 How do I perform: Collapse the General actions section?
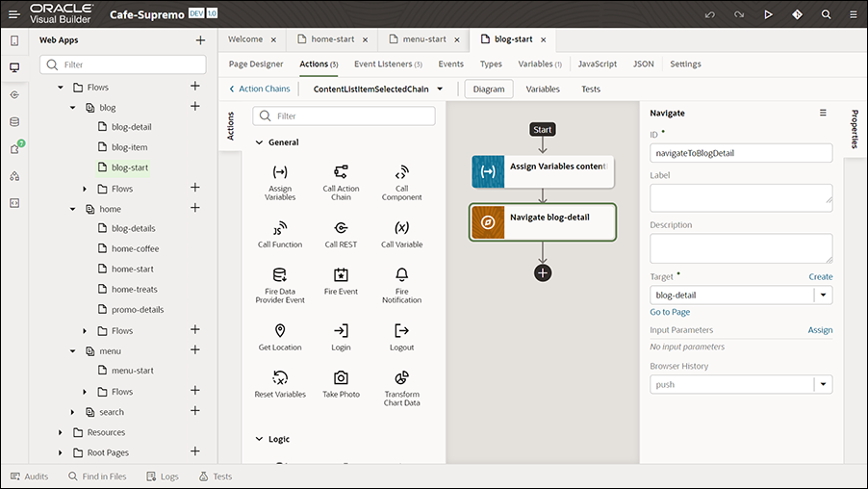click(259, 142)
